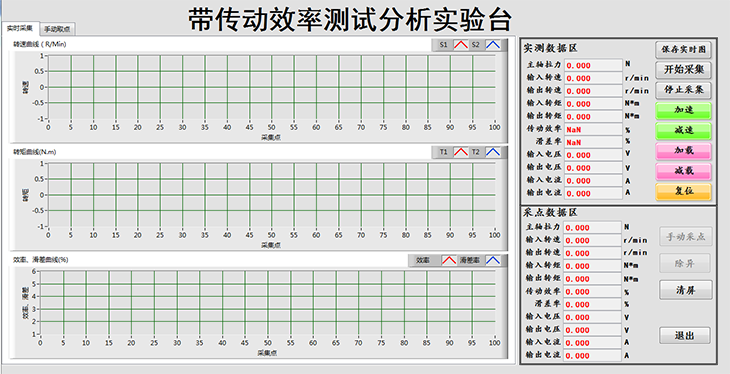Click the pink 减载 button
730x374 pixels.
click(x=683, y=171)
